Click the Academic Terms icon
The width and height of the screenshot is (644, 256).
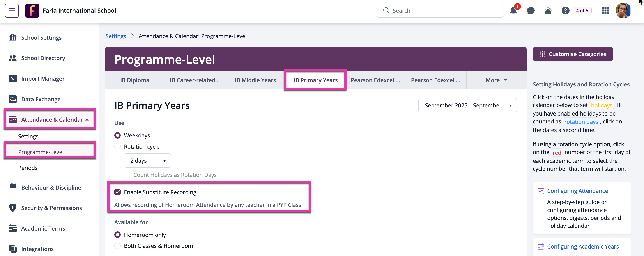click(13, 228)
